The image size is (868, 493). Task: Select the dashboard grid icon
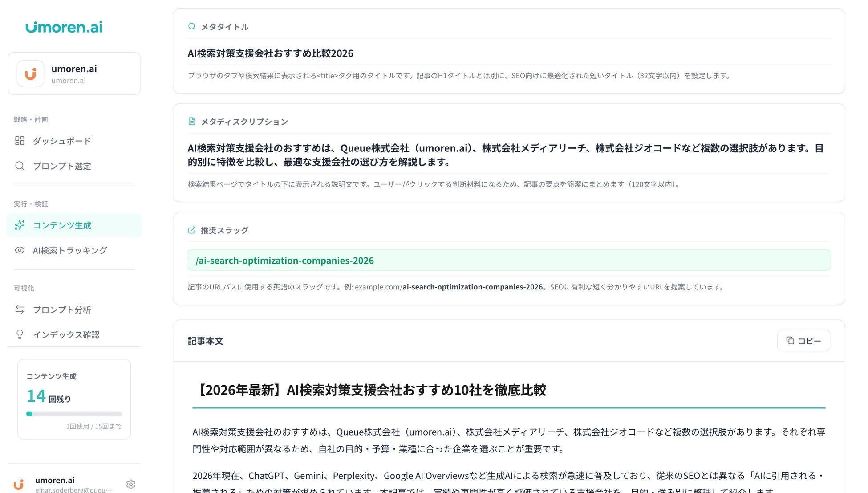tap(20, 140)
